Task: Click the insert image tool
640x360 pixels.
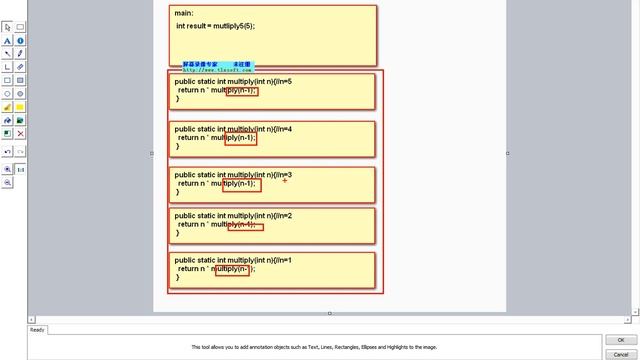Action: pyautogui.click(x=20, y=120)
